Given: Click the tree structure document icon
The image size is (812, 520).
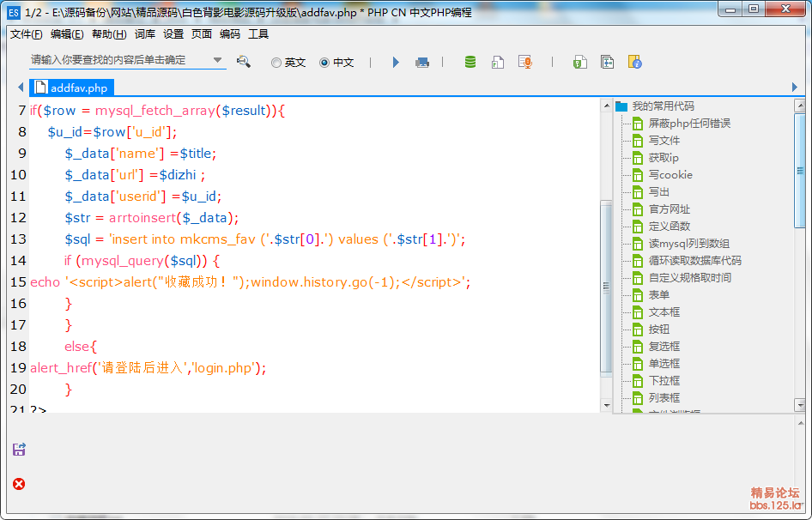Looking at the screenshot, I should (608, 62).
